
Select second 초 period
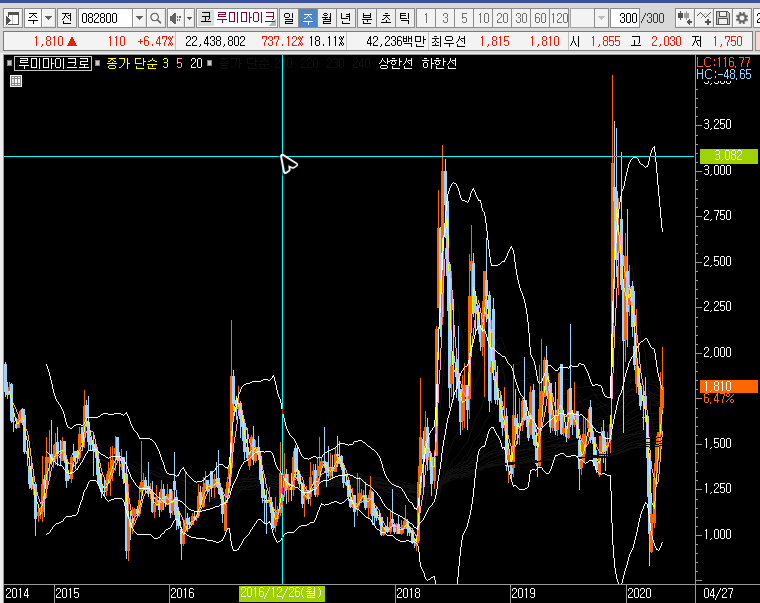pos(386,18)
